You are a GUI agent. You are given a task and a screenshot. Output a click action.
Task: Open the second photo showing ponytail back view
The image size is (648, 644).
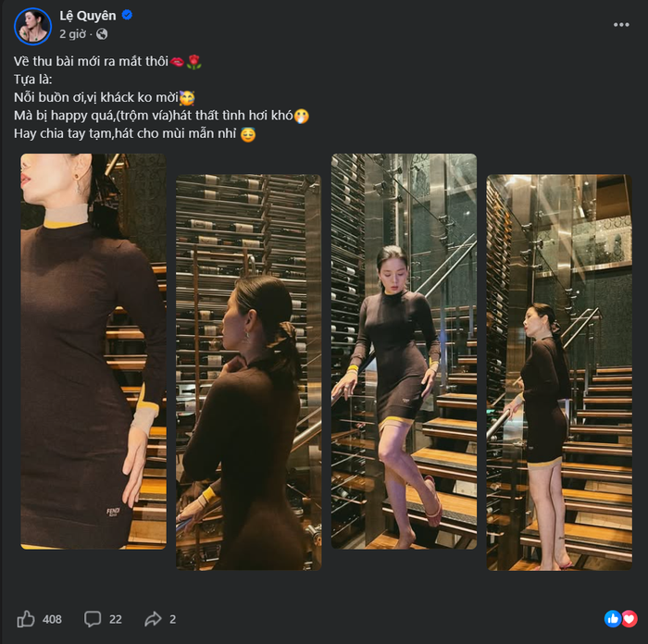click(x=248, y=372)
